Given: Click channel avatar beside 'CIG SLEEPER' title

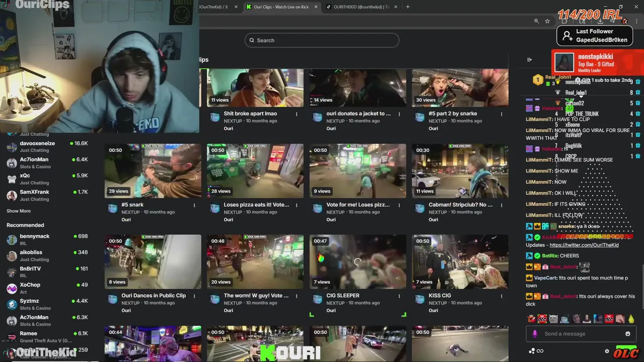Looking at the screenshot, I should [317, 299].
